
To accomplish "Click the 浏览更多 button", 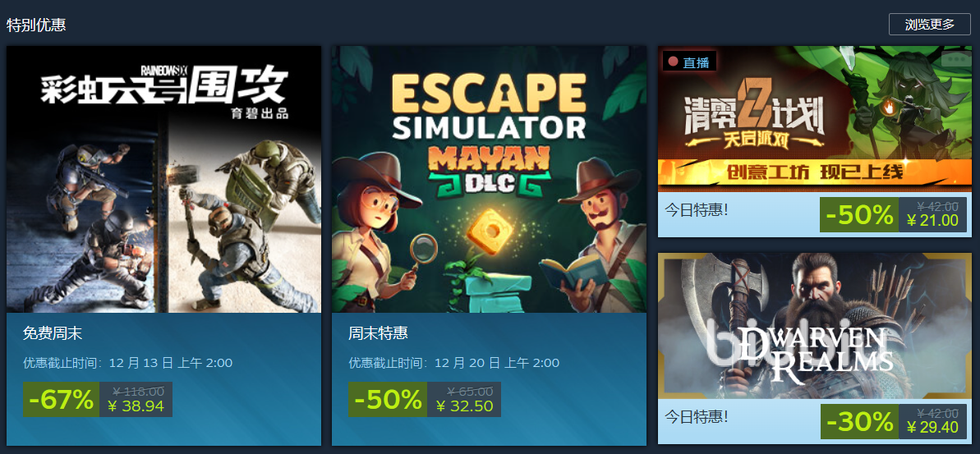I will click(929, 25).
